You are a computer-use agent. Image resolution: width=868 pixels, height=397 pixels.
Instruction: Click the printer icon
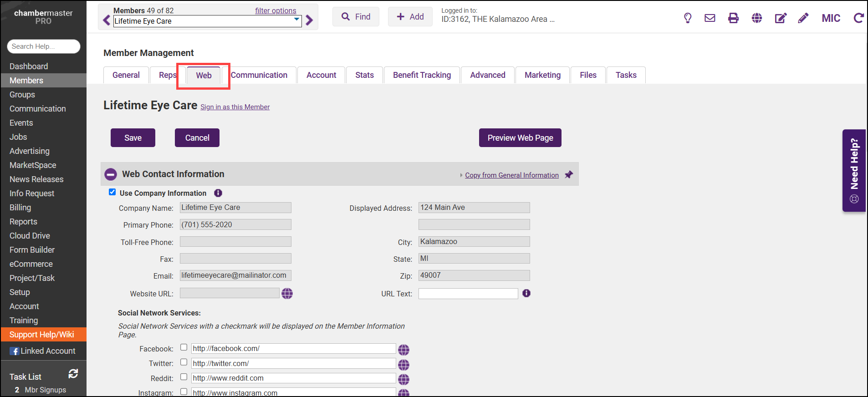point(733,18)
